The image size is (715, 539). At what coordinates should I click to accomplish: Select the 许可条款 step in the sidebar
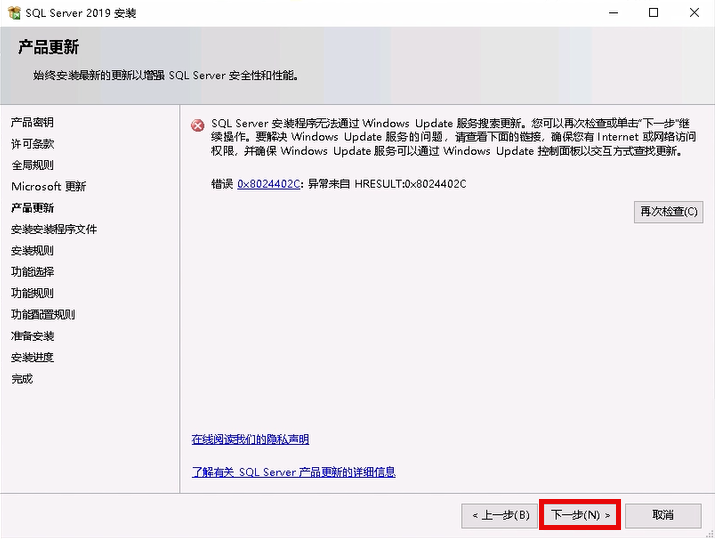[x=32, y=144]
